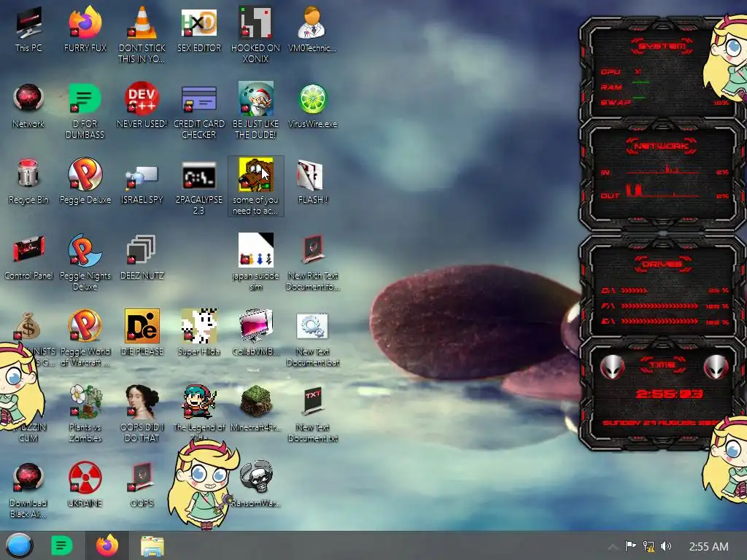Viewport: 747px width, 560px height.
Task: Expand the hidden tray icons chevron
Action: [x=613, y=547]
